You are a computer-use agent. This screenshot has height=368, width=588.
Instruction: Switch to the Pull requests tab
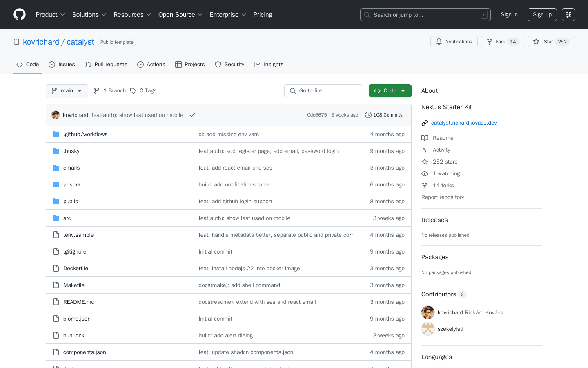tap(106, 65)
